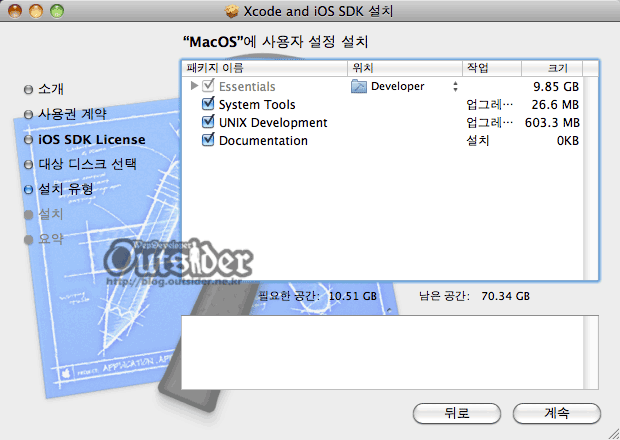Click inside the package description box
620x440 pixels.
(382, 352)
